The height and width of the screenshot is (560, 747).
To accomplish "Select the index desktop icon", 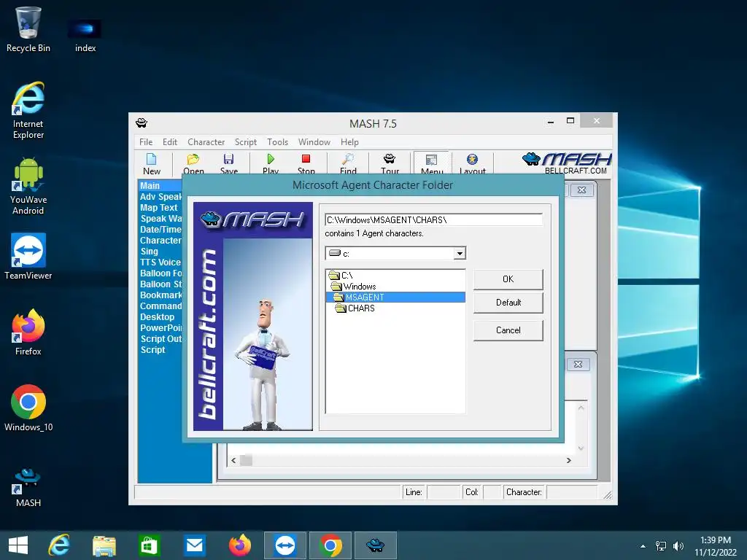I will click(x=85, y=36).
